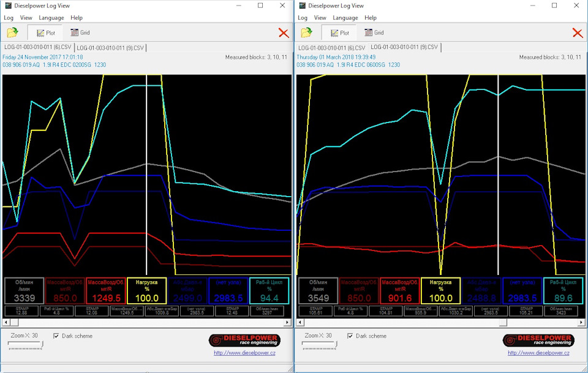This screenshot has width=588, height=373.
Task: Switch to Grid view in right window
Action: click(x=374, y=32)
